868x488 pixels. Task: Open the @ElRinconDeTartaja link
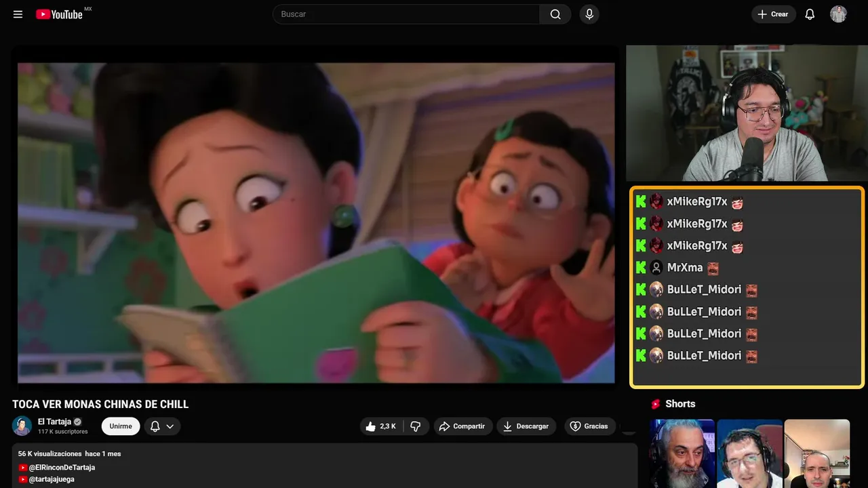point(61,468)
